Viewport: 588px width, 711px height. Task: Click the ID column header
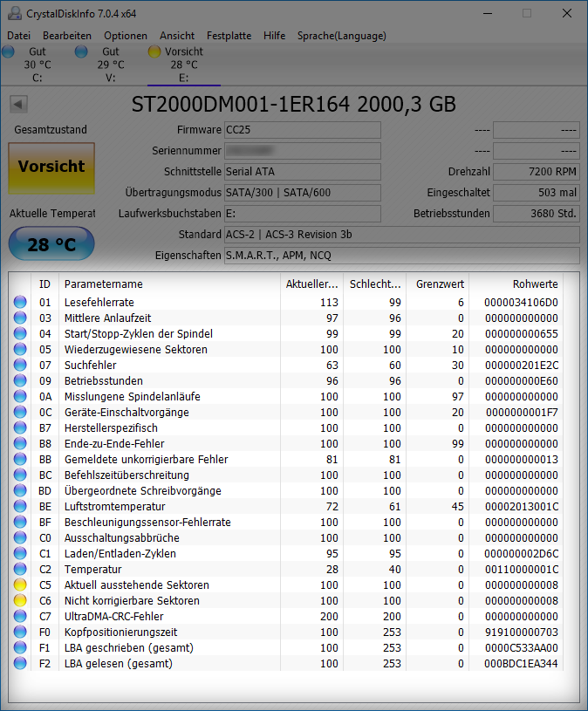(x=44, y=284)
